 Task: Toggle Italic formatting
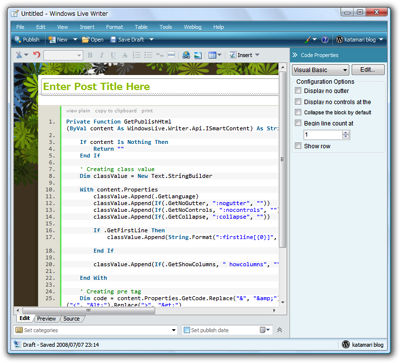[102, 55]
